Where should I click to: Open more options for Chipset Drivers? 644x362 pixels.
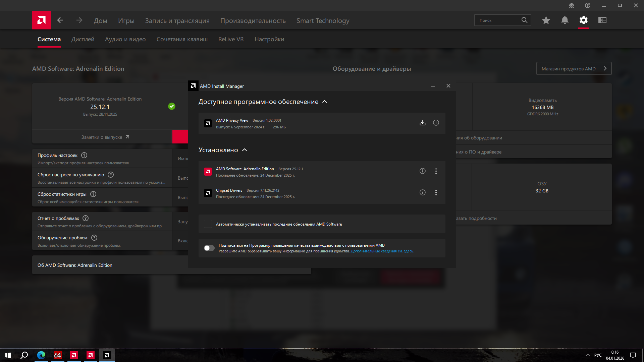pos(436,193)
